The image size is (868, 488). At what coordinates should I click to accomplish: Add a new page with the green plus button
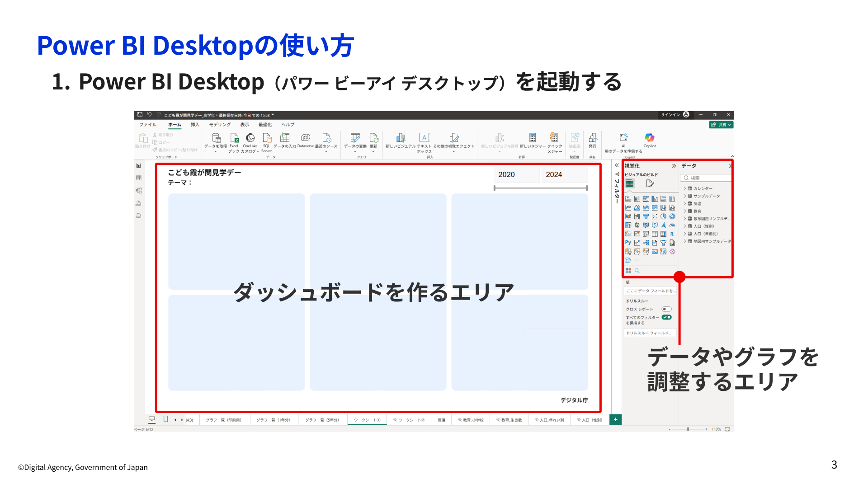pos(616,420)
